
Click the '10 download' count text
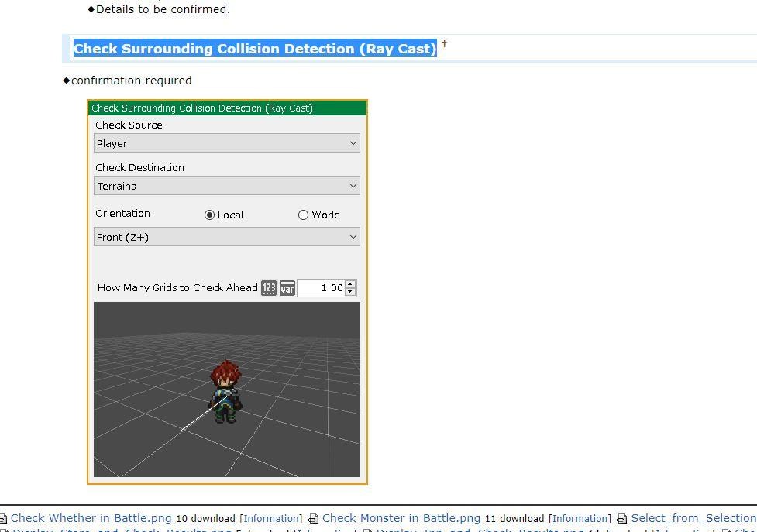coord(205,519)
